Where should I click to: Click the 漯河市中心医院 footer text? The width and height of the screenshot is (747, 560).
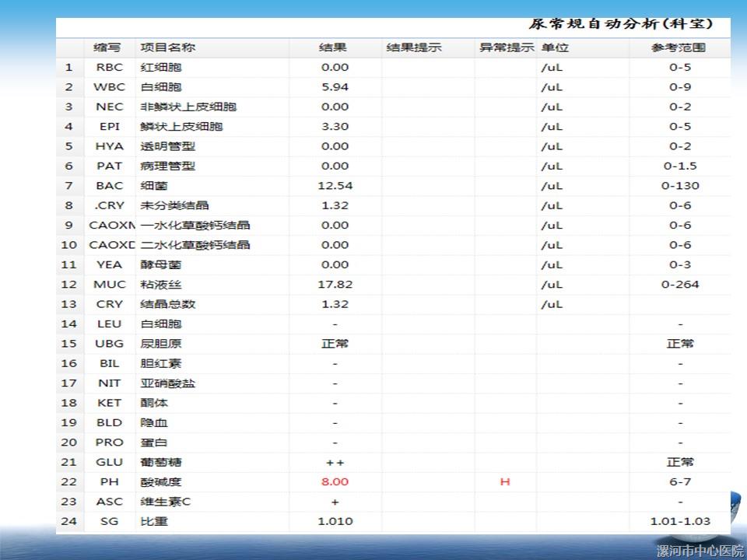(700, 551)
